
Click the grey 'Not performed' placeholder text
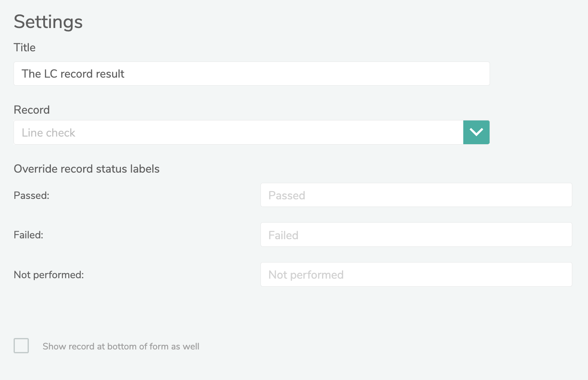[306, 275]
